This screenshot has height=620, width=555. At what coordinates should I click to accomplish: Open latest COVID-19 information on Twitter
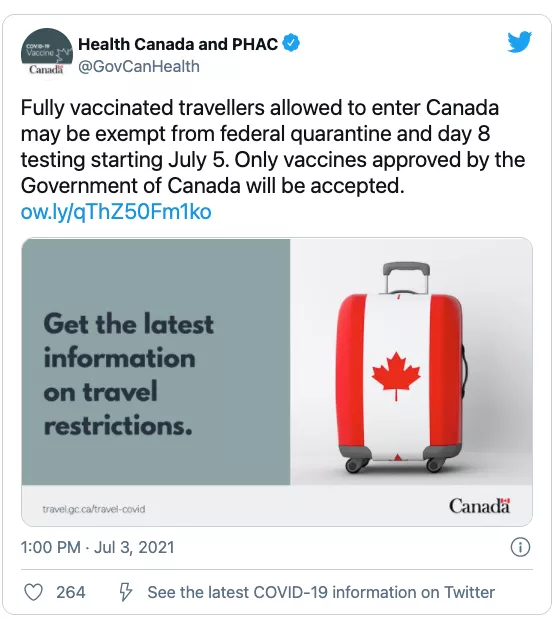321,592
